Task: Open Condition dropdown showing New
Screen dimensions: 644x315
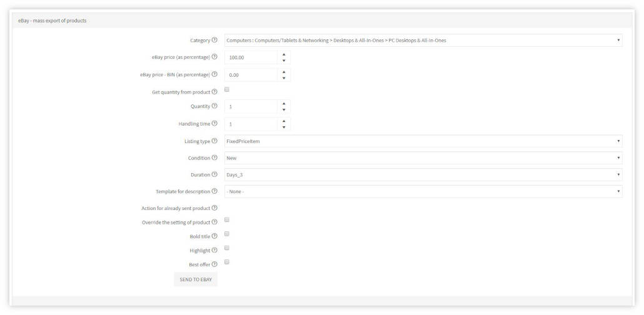Action: pyautogui.click(x=423, y=158)
